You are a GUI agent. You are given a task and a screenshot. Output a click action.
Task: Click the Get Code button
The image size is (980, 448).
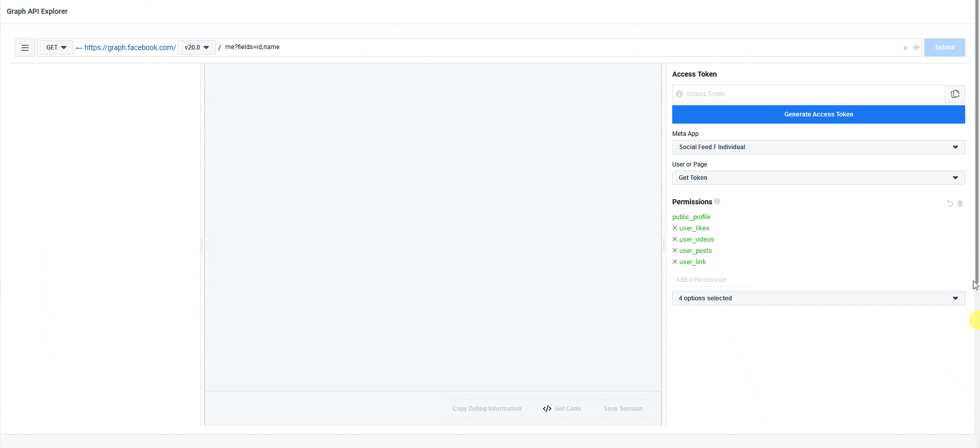(562, 409)
